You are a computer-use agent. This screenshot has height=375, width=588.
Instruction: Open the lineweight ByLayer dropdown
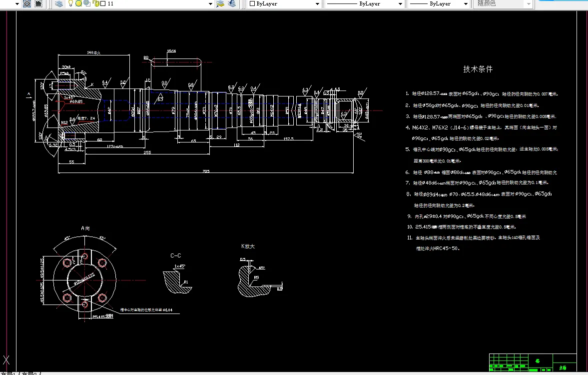(465, 3)
